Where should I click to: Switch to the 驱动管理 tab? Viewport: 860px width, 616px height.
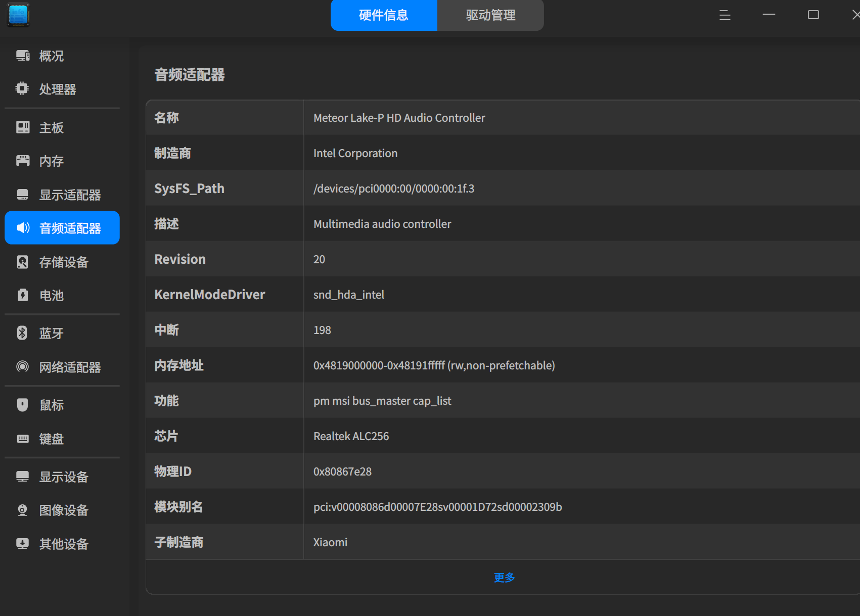(490, 15)
